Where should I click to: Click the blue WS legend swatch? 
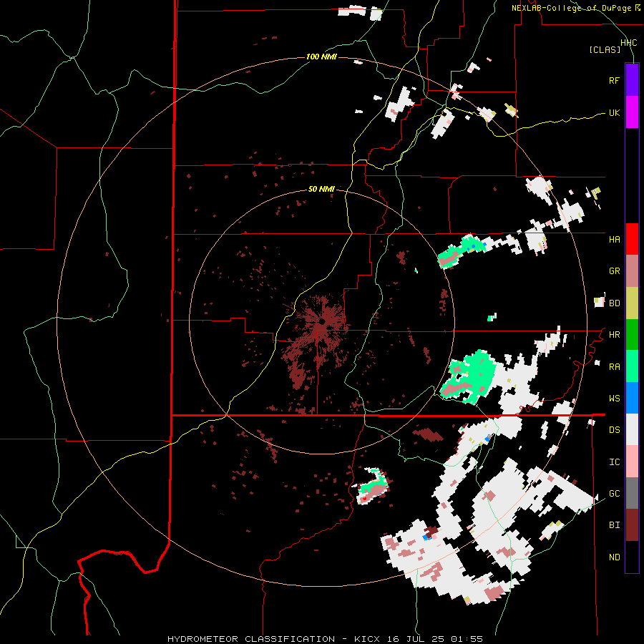pos(632,398)
